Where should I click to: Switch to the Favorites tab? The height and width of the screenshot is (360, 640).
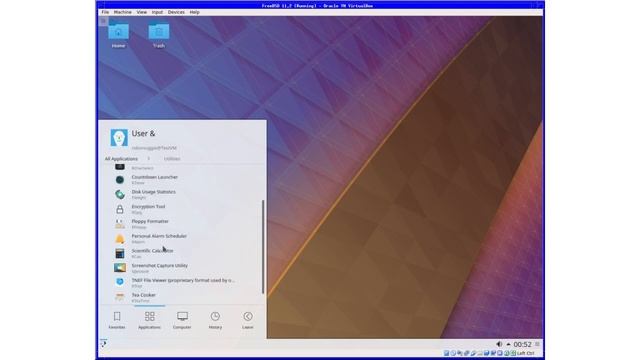coord(117,320)
